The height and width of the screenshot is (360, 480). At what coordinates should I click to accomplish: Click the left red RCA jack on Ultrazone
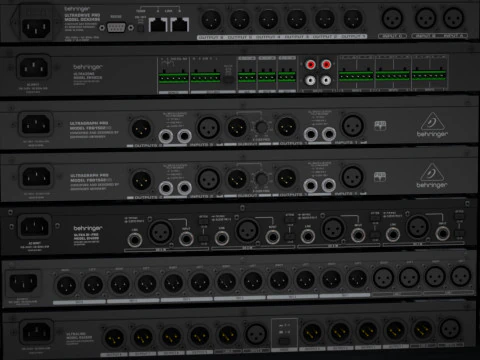[310, 64]
